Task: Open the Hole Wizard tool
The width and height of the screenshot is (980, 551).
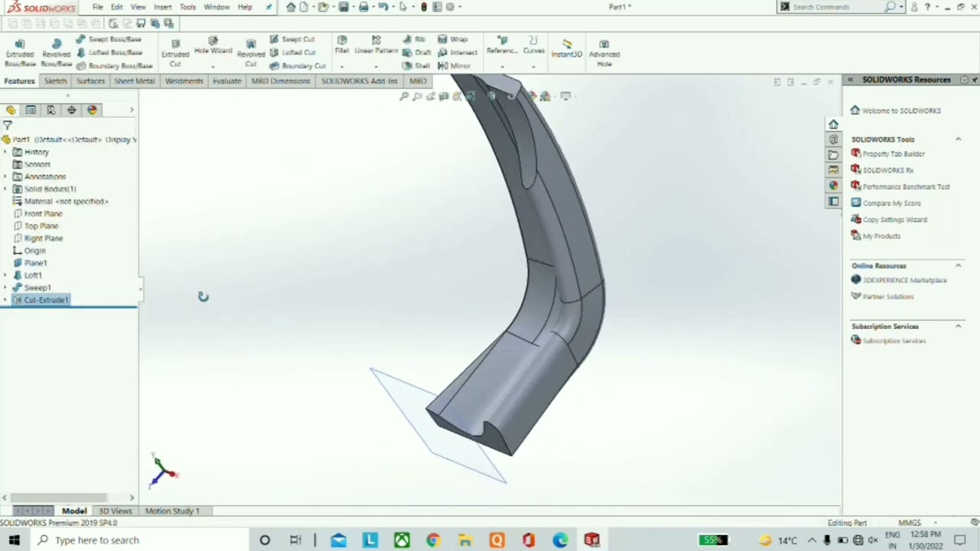Action: (213, 47)
